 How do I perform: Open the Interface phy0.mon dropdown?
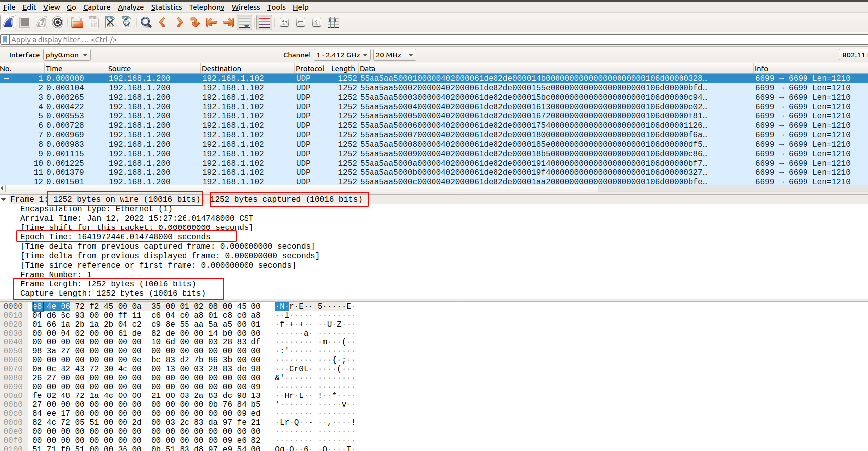click(67, 55)
